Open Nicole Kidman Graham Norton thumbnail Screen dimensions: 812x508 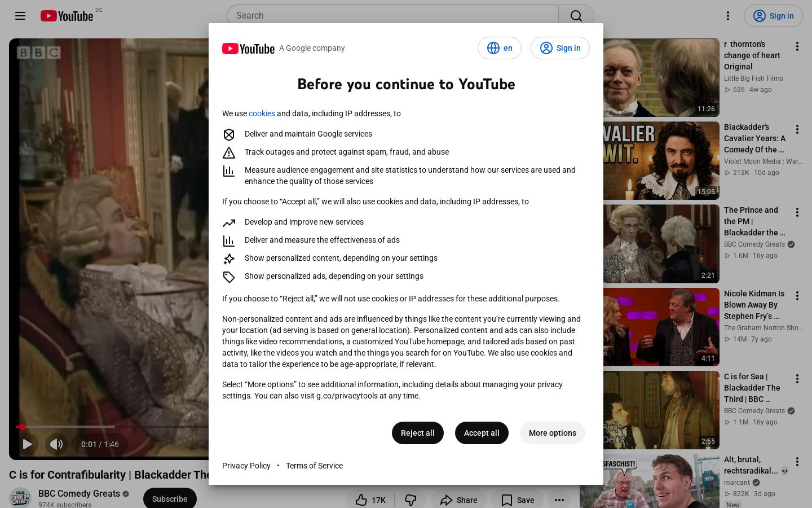(661, 327)
